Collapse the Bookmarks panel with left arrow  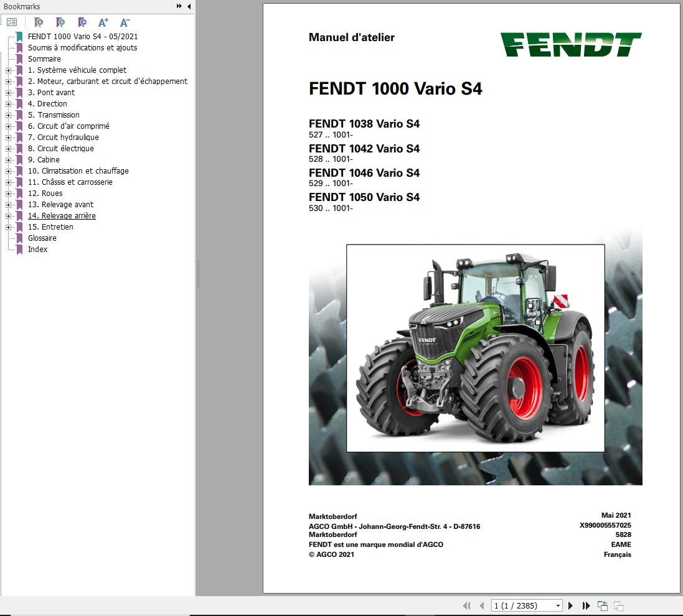tap(189, 6)
